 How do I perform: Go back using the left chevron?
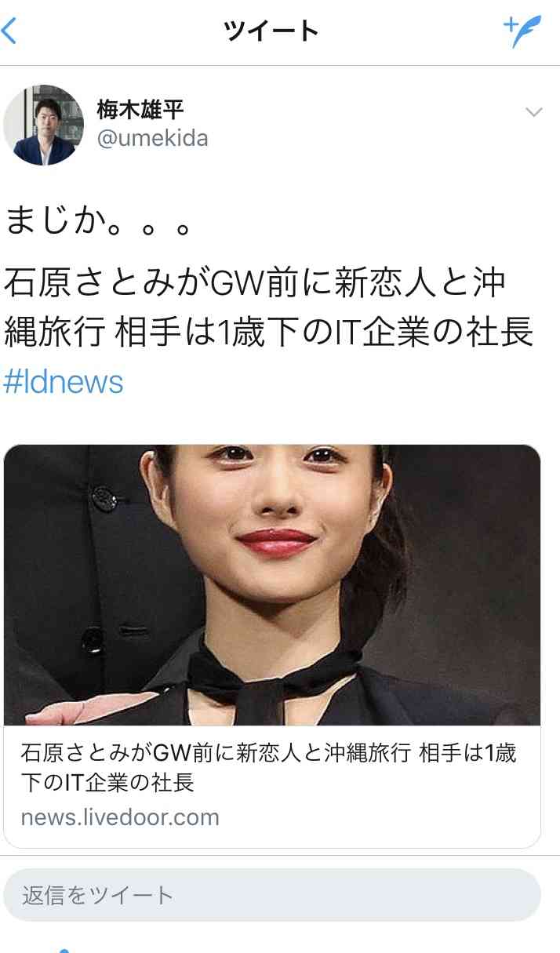click(x=9, y=31)
